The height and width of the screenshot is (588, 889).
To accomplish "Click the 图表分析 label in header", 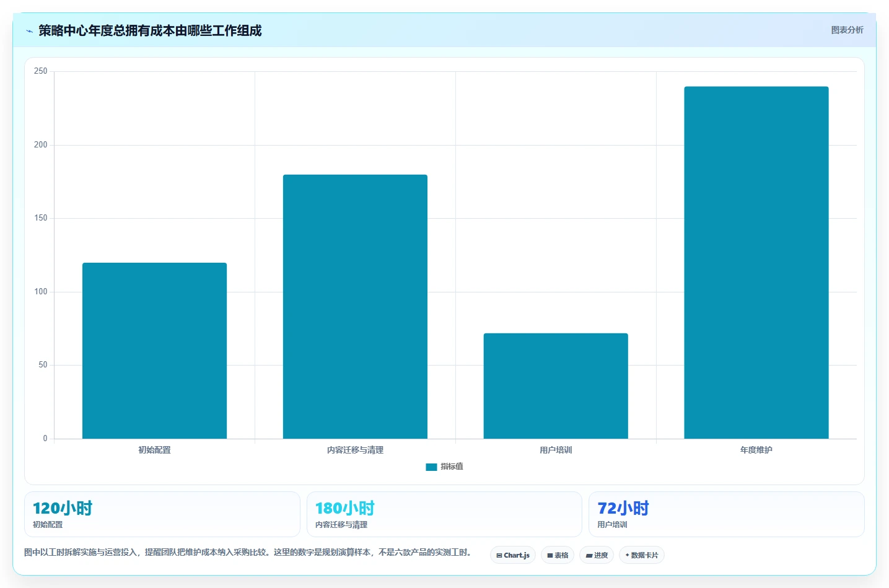I will (x=847, y=30).
